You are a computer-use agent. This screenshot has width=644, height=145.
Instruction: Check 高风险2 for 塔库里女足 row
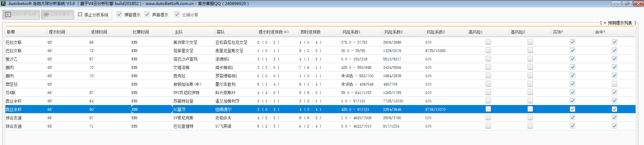[x=530, y=50]
